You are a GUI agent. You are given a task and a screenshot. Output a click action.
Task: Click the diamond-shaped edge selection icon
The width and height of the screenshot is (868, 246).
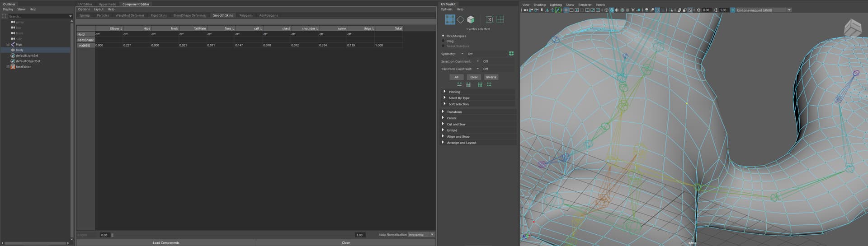[460, 19]
